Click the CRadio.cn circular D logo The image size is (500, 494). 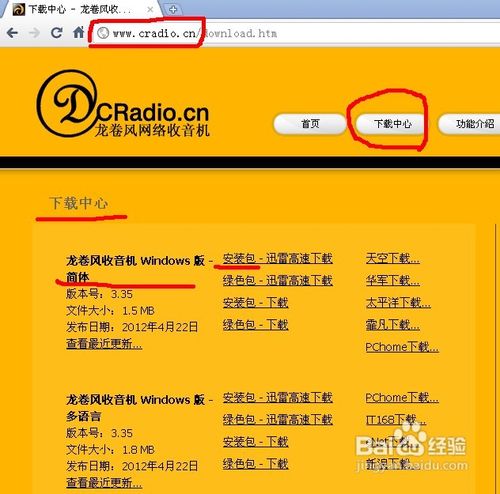[67, 103]
